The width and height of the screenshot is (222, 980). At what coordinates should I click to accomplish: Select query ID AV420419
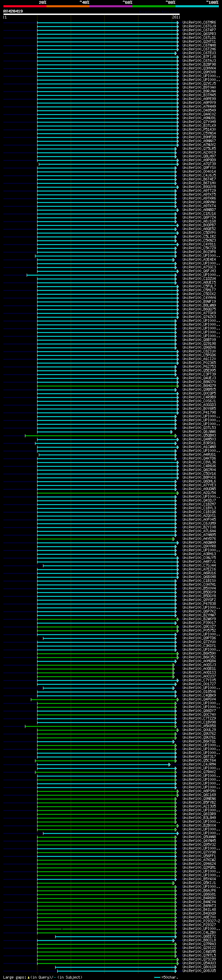13,11
